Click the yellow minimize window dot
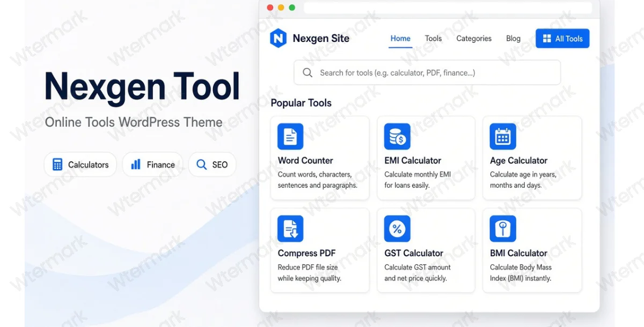644x327 pixels. click(x=281, y=8)
